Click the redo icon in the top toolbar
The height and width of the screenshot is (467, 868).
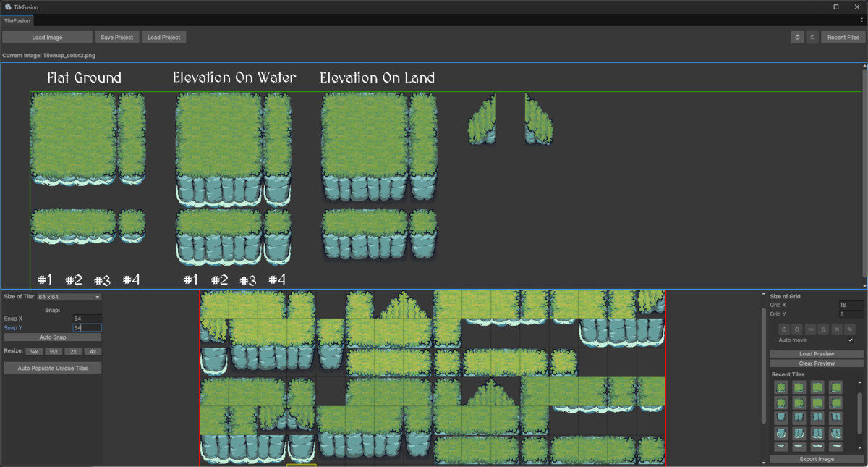click(812, 37)
